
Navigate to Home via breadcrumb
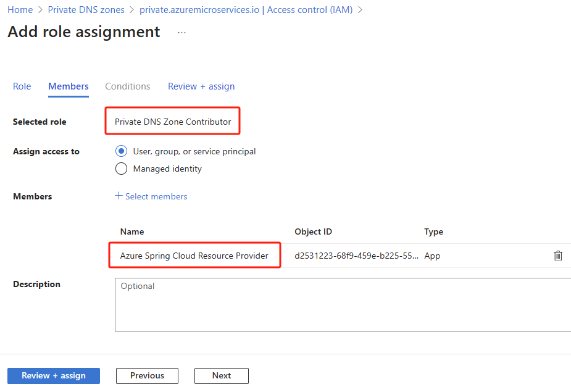click(x=20, y=9)
